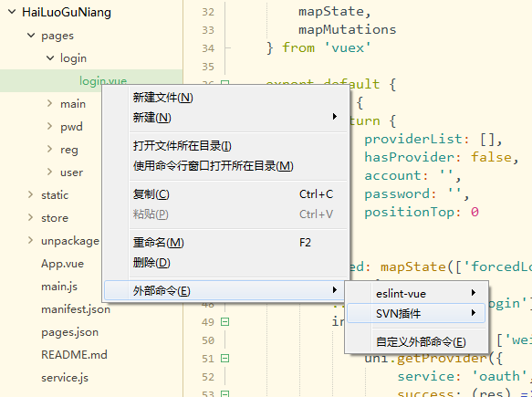Expand the user folder chevron

50,172
